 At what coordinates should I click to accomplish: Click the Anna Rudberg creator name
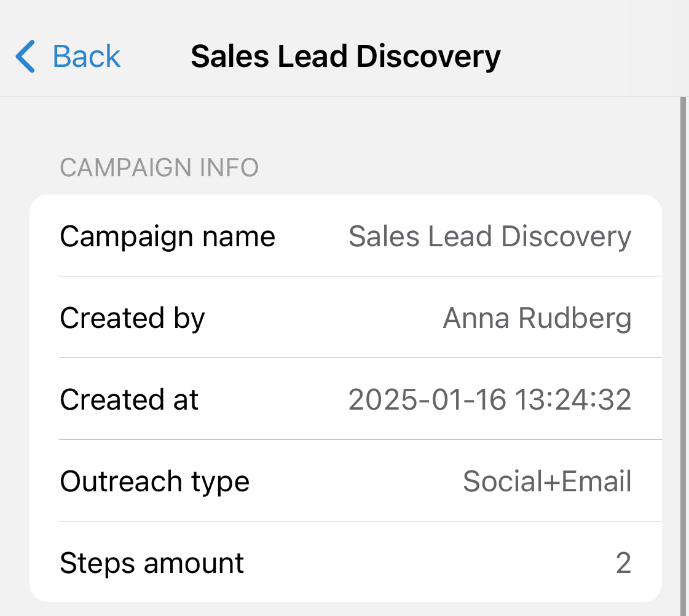click(x=537, y=318)
